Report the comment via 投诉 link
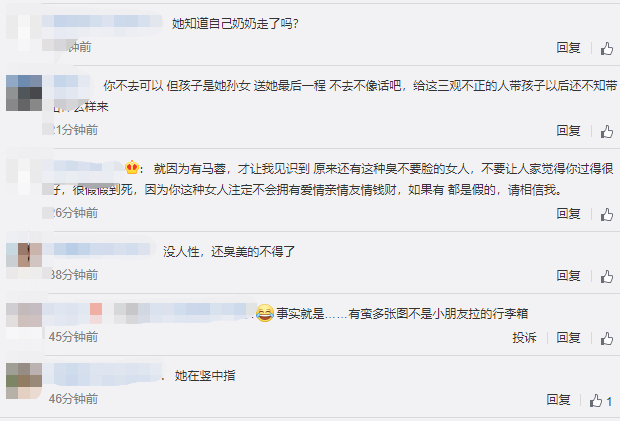The width and height of the screenshot is (620, 421). click(524, 338)
